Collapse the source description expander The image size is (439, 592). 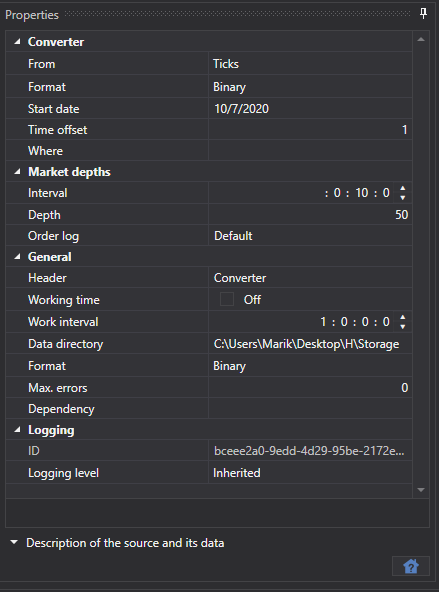[x=14, y=543]
